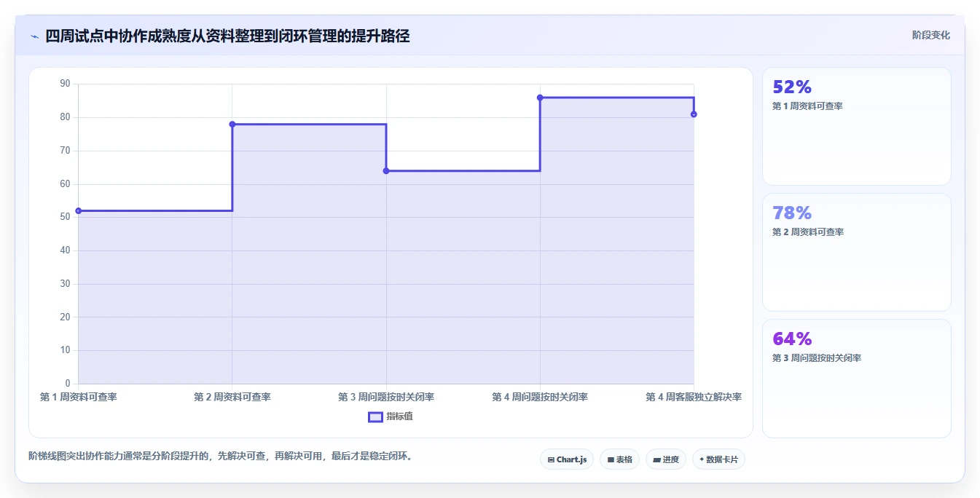This screenshot has width=980, height=498.
Task: Click x-axis label 第 2 周资料可查率
Action: [x=232, y=397]
